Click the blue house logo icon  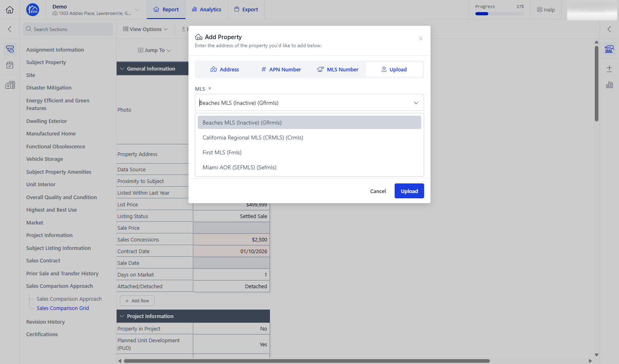click(33, 10)
